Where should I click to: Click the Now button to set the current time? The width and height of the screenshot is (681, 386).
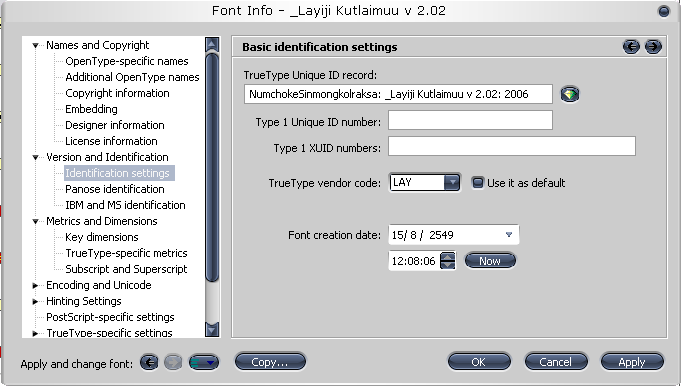490,261
